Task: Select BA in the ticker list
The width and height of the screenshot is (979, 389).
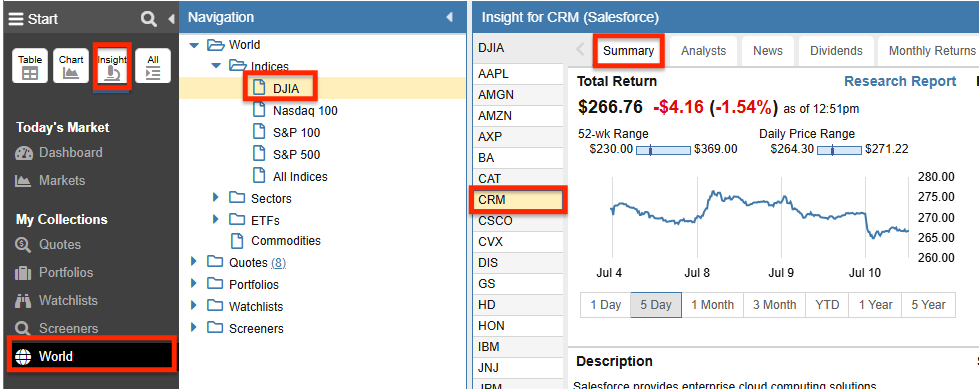Action: 518,158
